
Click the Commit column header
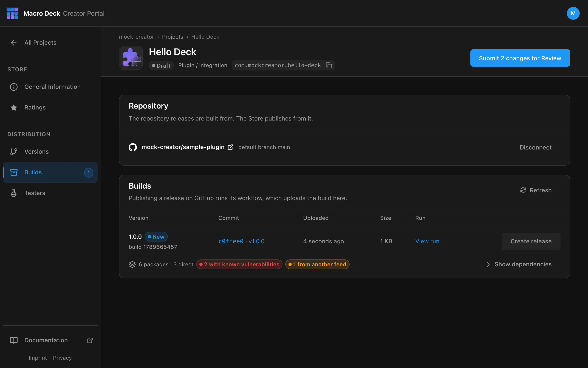[x=228, y=218]
